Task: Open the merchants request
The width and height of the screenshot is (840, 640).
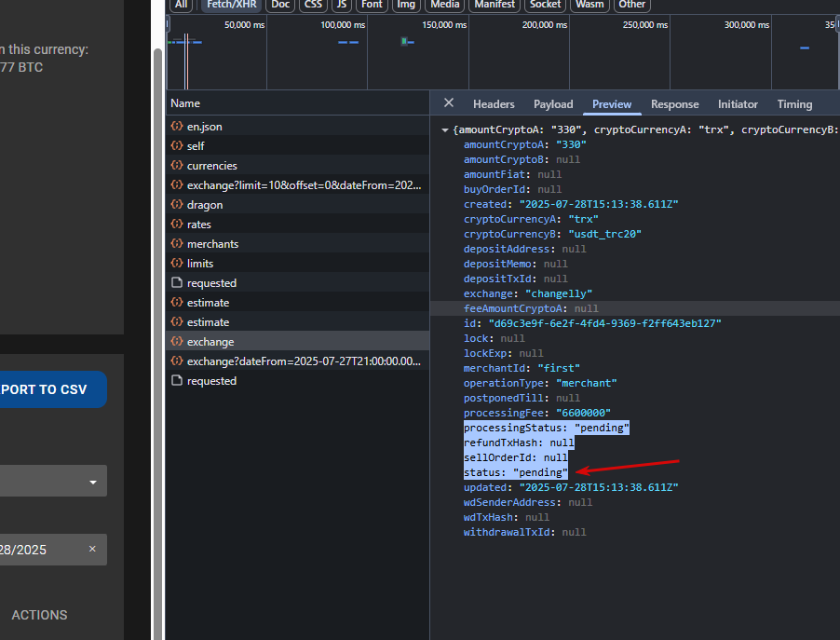Action: point(297,244)
